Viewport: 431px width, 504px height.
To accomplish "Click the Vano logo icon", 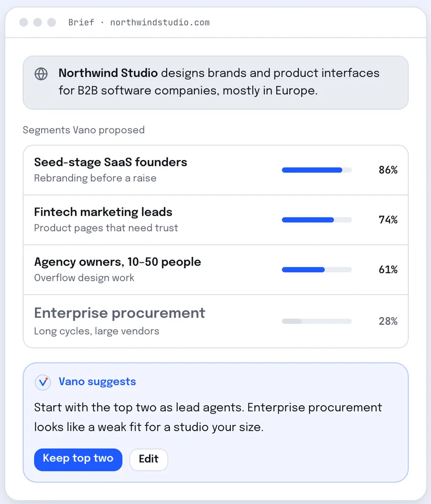I will click(43, 382).
